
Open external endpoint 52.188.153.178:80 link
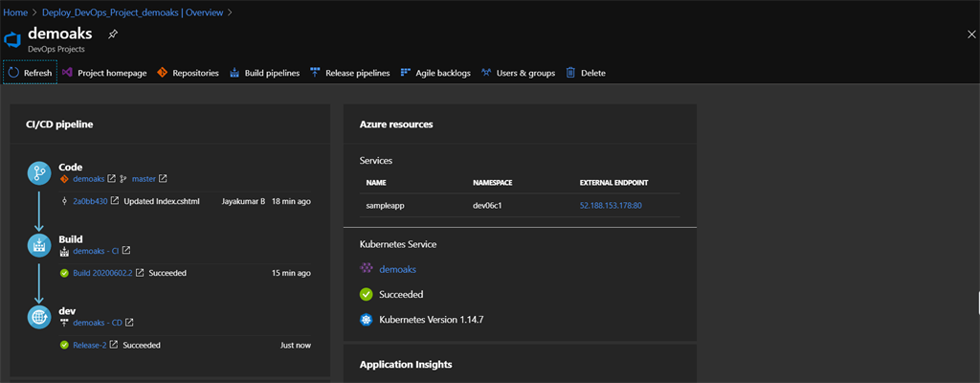pos(611,205)
